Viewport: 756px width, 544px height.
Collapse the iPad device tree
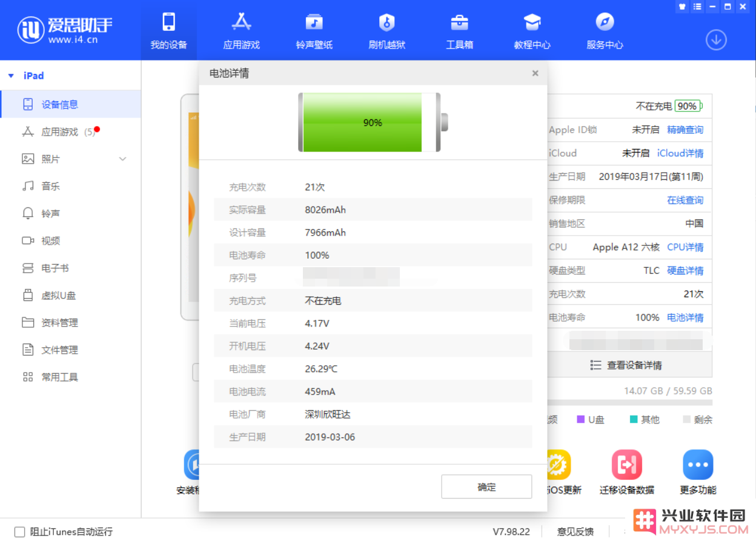(x=11, y=76)
